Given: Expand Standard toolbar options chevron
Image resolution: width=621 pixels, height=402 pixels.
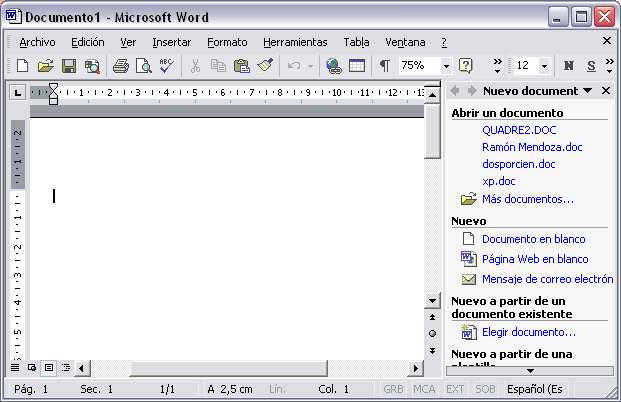Looking at the screenshot, I should click(497, 66).
